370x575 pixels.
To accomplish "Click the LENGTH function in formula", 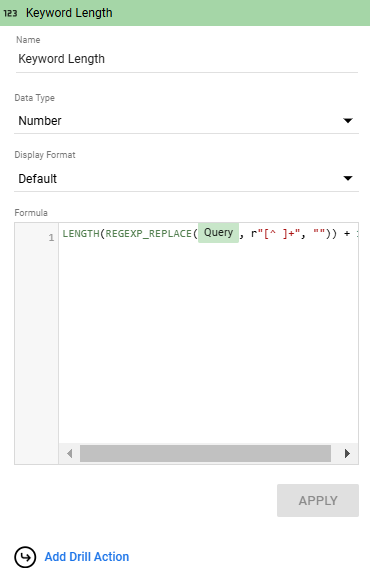I will point(81,234).
